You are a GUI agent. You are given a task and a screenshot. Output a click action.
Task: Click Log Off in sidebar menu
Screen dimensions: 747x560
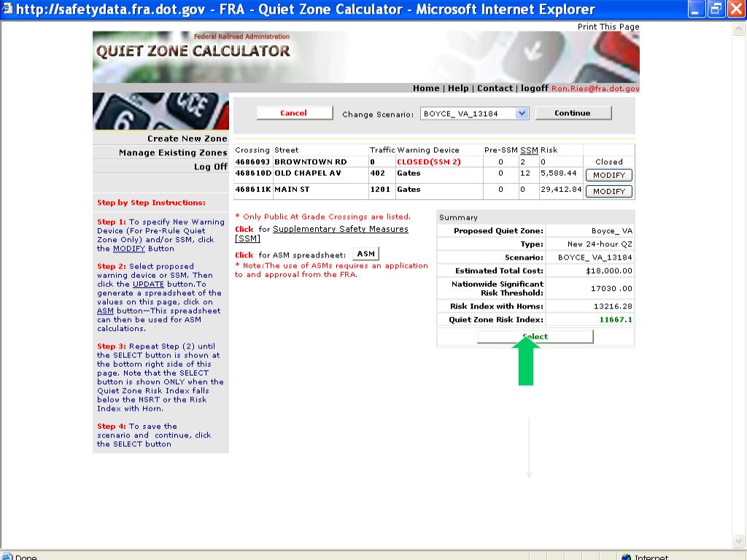tap(211, 167)
